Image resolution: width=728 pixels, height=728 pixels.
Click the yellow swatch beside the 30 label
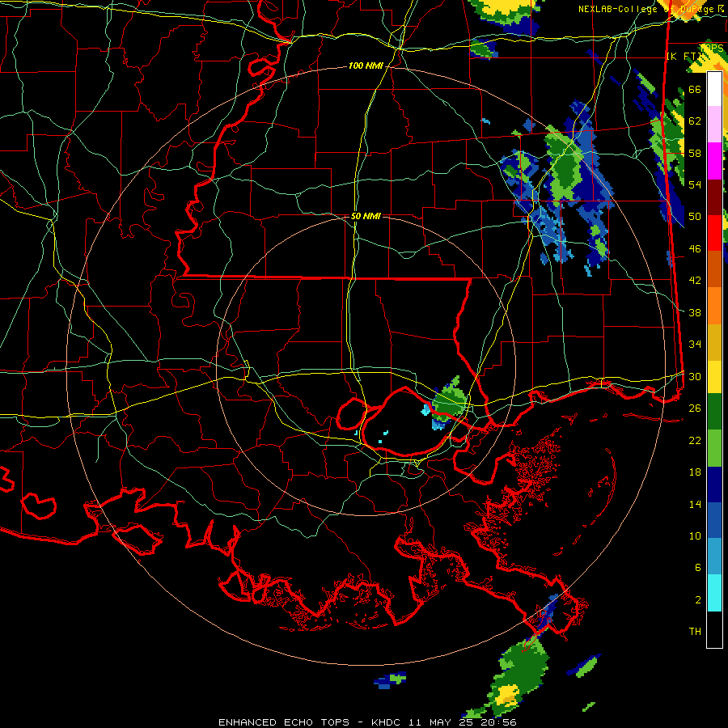point(714,377)
